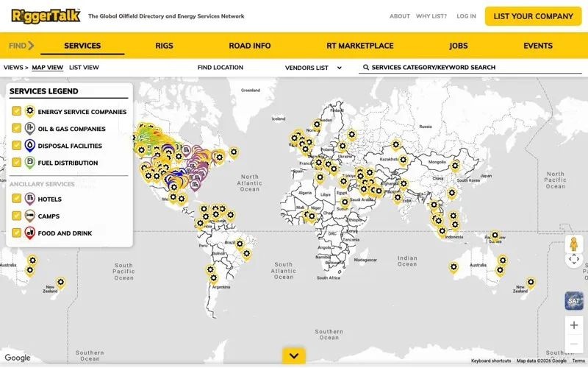
Task: Click the Fuel Distribution pump legend icon
Action: pos(30,162)
